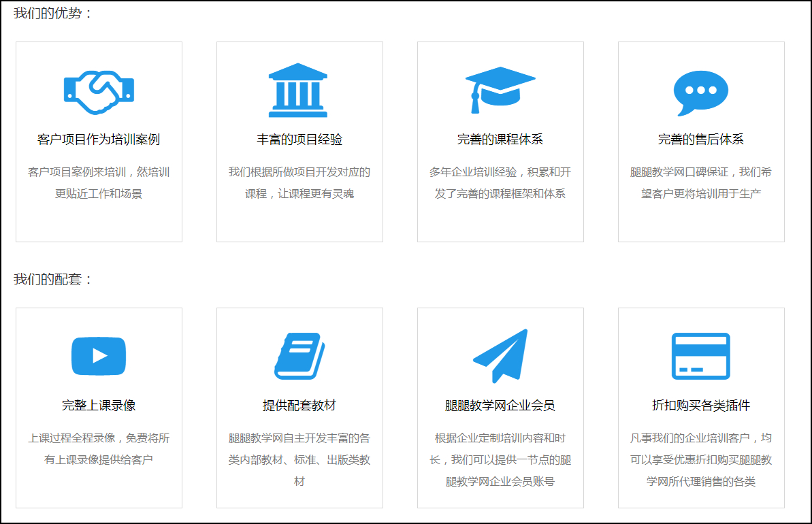Click the text 根据企业定制培训内容和时

click(x=500, y=438)
